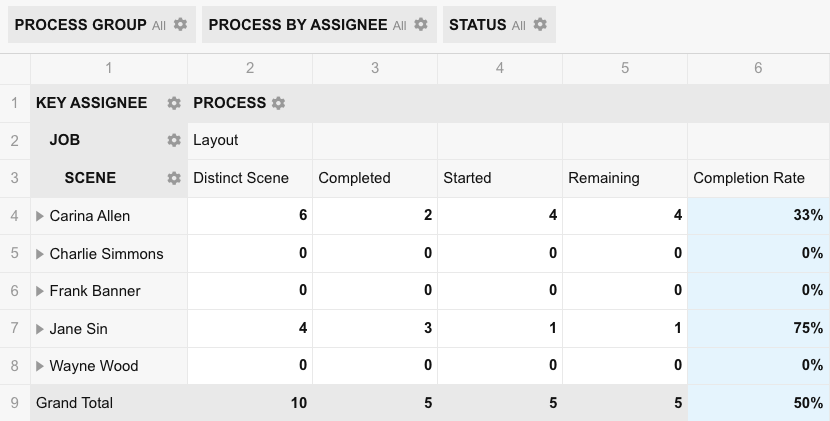This screenshot has height=421, width=830.
Task: Click the Process Group filter chip
Action: pos(102,24)
